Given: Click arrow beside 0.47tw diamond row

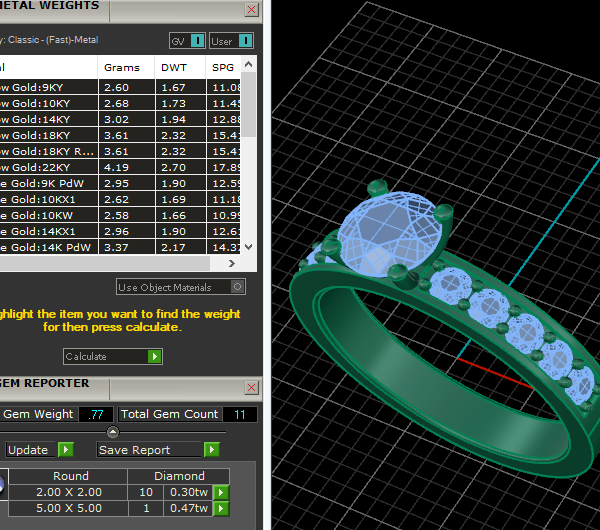Looking at the screenshot, I should click(222, 508).
